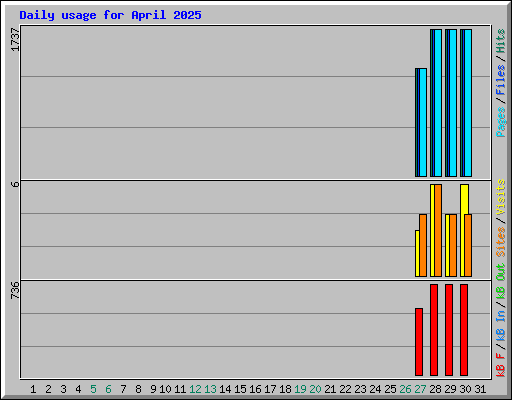The width and height of the screenshot is (512, 400).
Task: Click the orange sites bar for day 27
Action: click(x=423, y=245)
